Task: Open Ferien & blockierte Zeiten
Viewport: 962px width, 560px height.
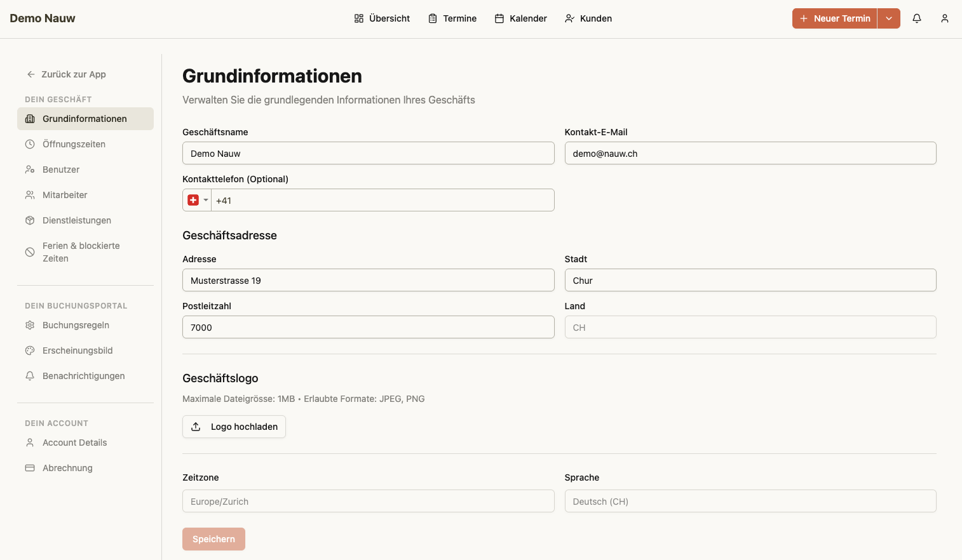Action: click(85, 252)
